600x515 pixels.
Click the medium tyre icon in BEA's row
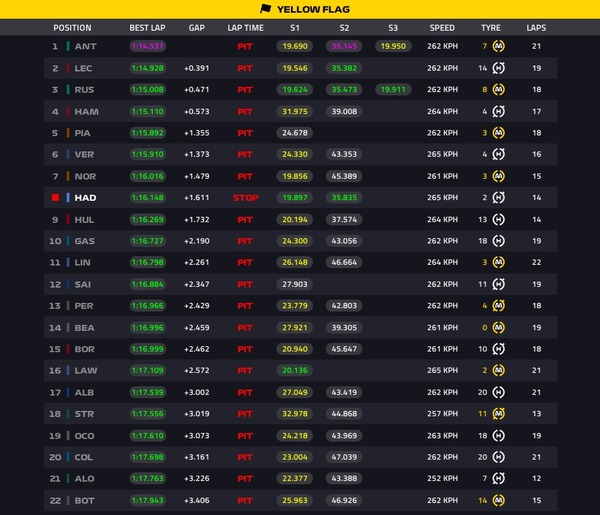498,328
